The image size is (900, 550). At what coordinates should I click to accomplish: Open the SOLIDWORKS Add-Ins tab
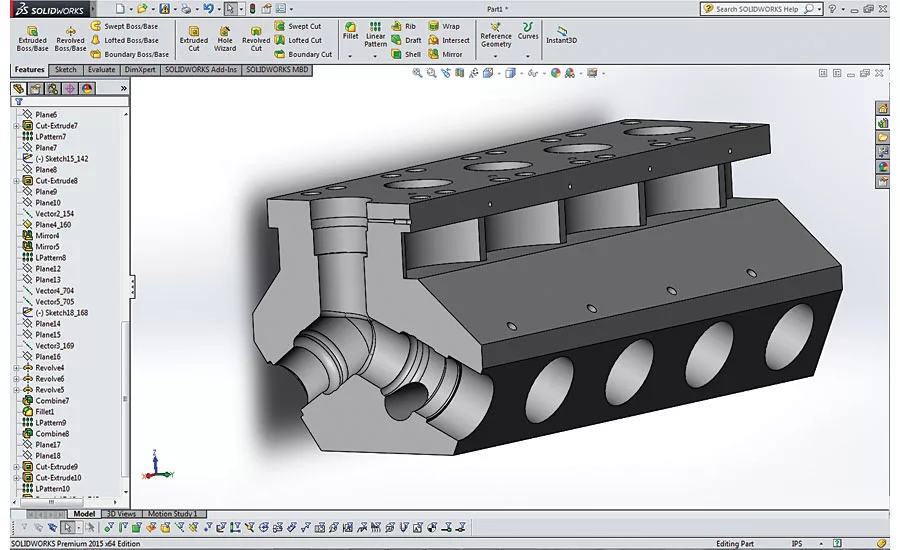point(201,69)
